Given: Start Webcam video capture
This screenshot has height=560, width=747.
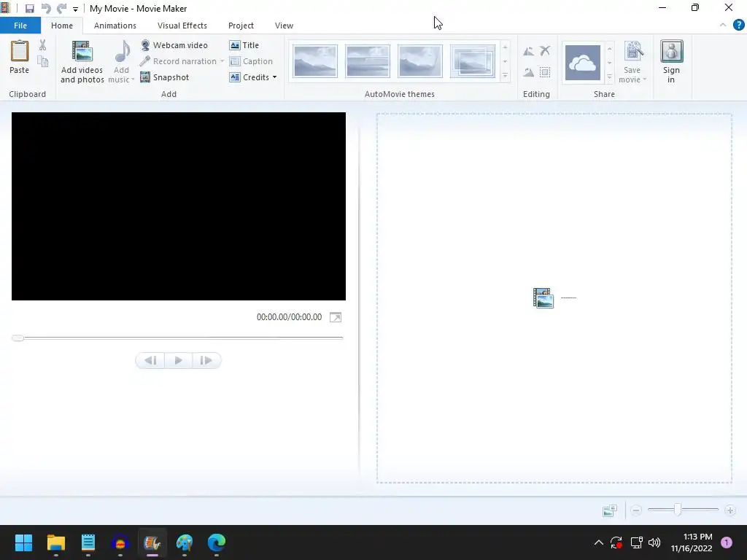Looking at the screenshot, I should click(174, 45).
